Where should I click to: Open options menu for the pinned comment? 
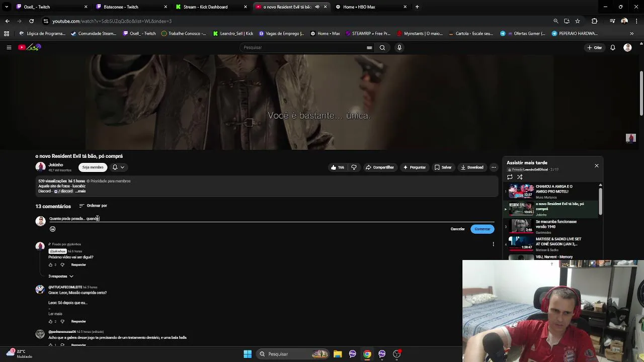(x=493, y=244)
